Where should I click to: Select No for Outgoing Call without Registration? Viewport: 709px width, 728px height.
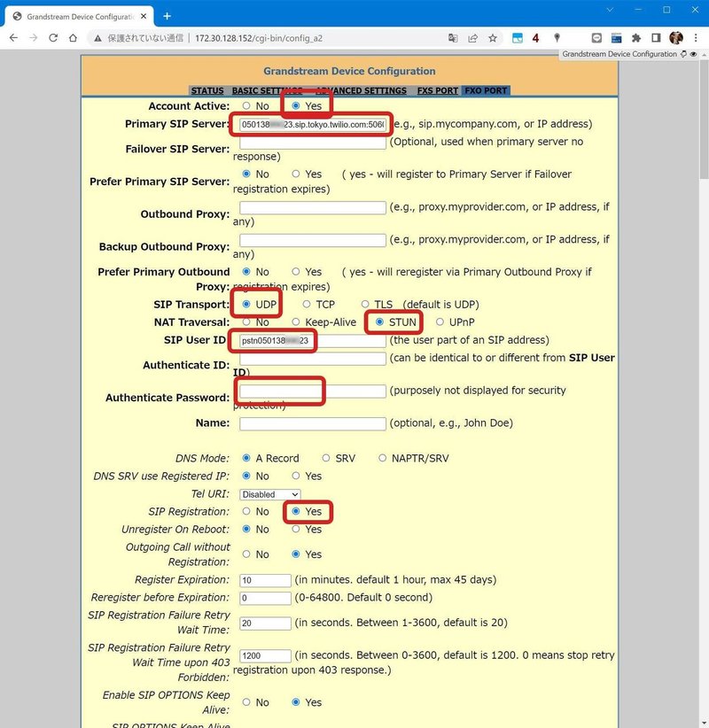pyautogui.click(x=246, y=554)
